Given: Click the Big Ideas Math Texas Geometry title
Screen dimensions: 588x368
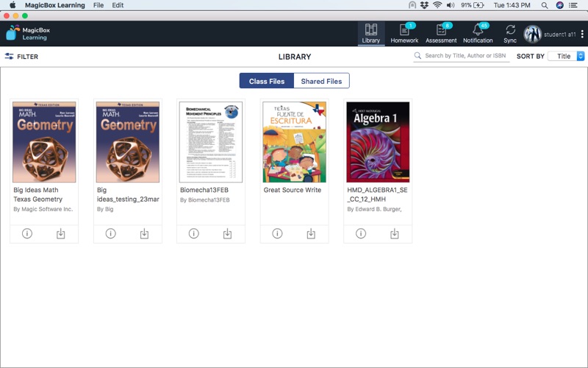Looking at the screenshot, I should pyautogui.click(x=38, y=194).
